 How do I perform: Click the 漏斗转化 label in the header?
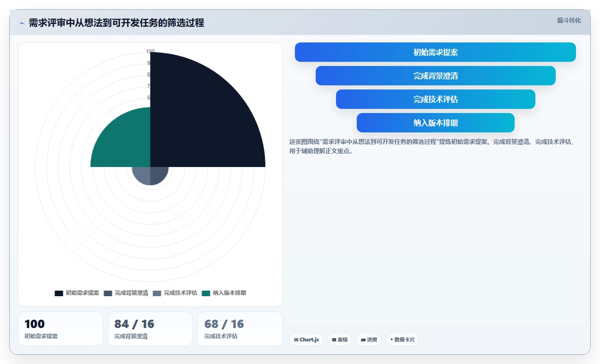(569, 21)
